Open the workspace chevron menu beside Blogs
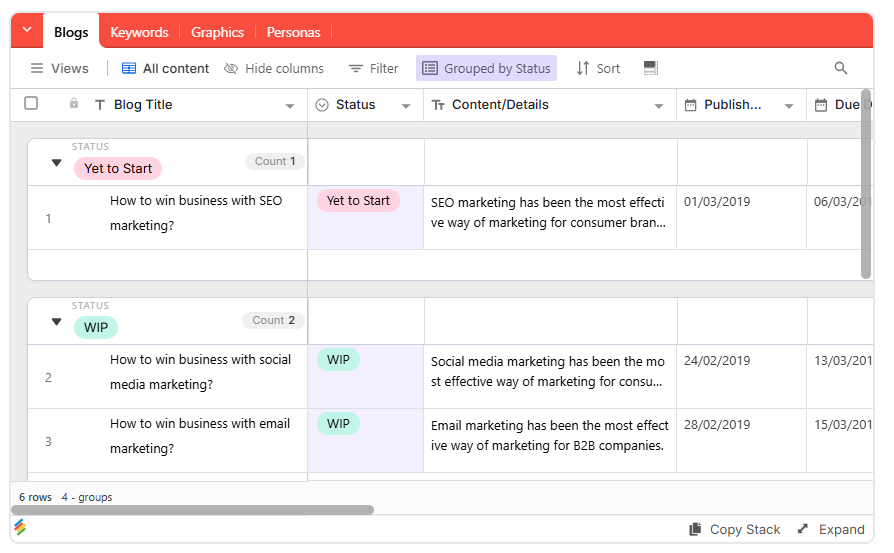Screen dimensions: 894x553 click(x=26, y=30)
